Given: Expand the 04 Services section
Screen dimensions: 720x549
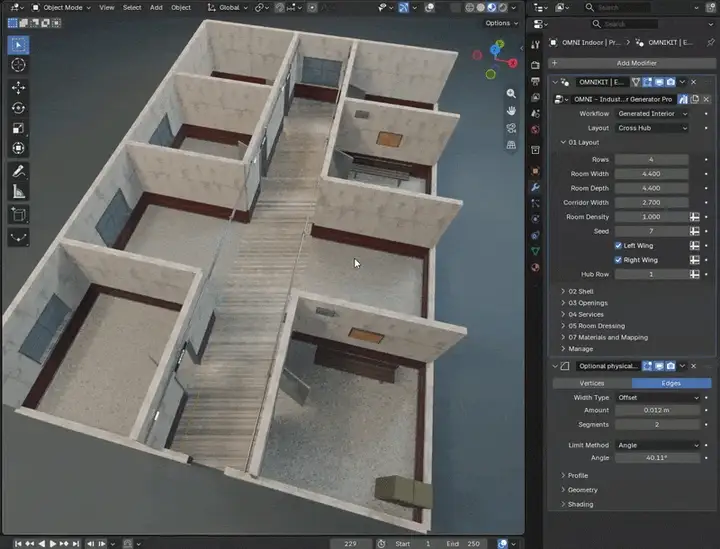Looking at the screenshot, I should (582, 314).
